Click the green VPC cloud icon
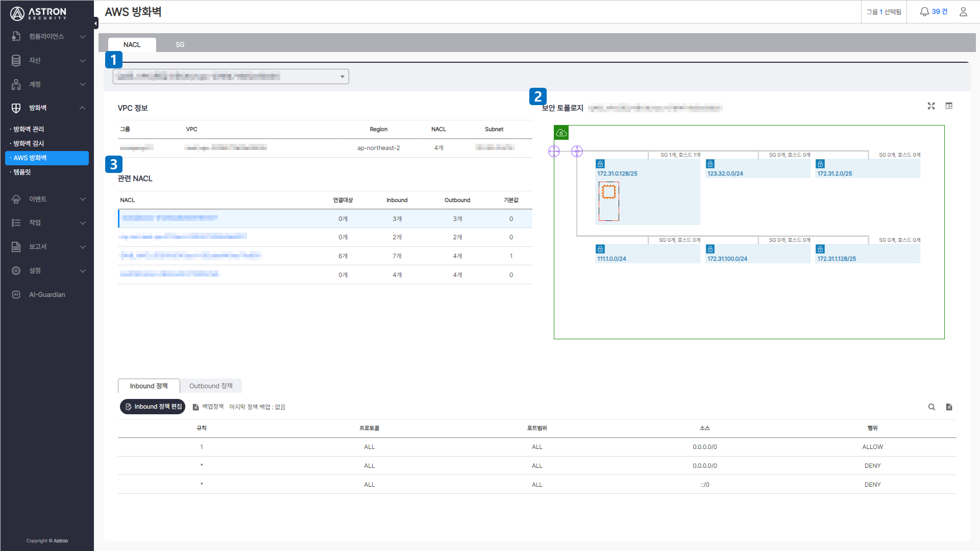Viewport: 980px width, 551px height. coord(561,133)
